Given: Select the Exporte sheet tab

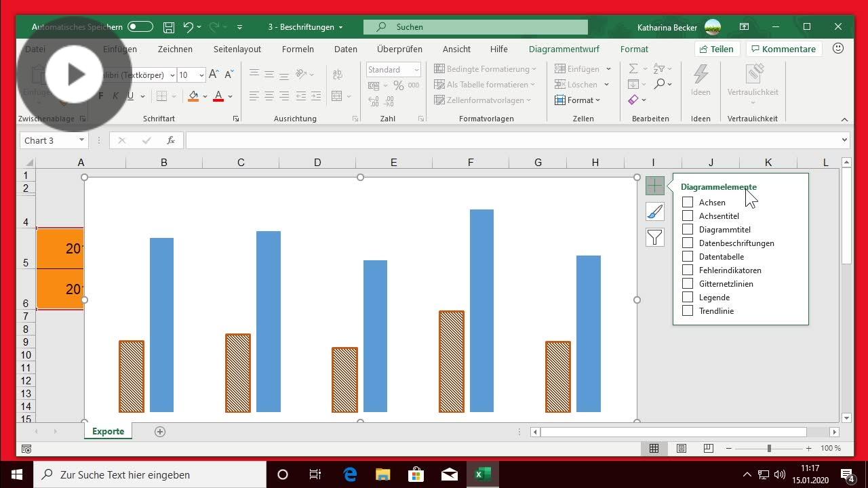Looking at the screenshot, I should [108, 431].
